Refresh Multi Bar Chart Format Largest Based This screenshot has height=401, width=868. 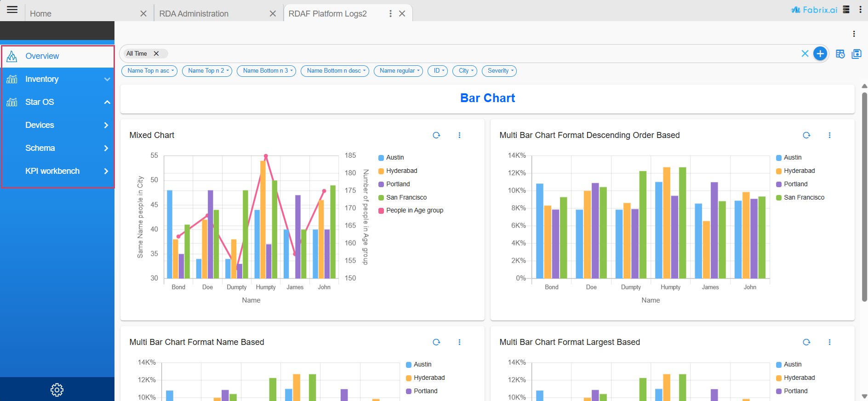tap(806, 342)
